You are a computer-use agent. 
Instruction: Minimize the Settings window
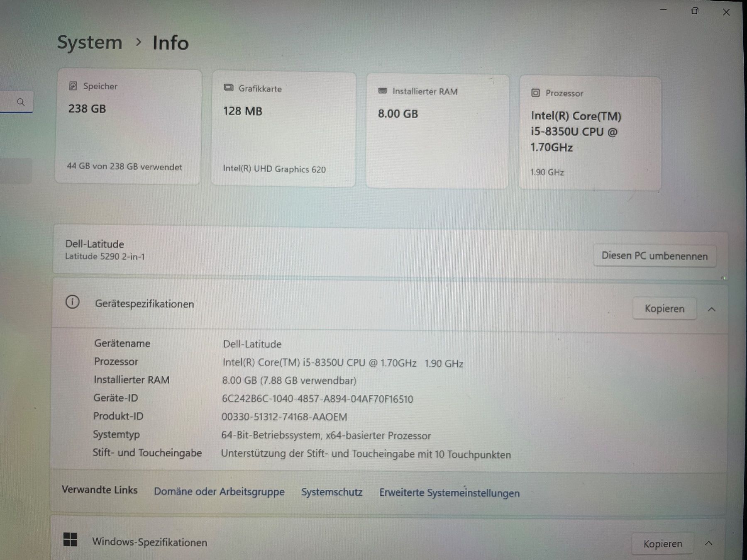[x=663, y=10]
